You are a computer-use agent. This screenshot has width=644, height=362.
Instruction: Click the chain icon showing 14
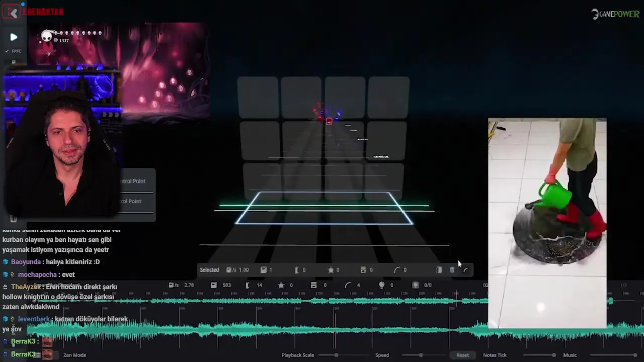247,285
